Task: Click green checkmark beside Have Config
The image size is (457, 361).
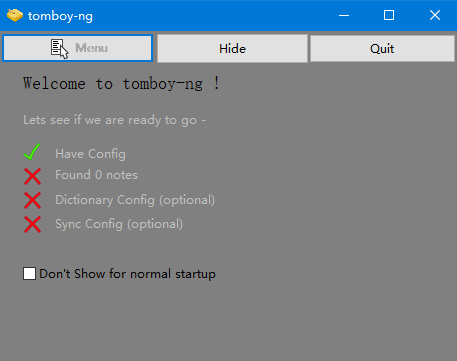Action: [32, 152]
